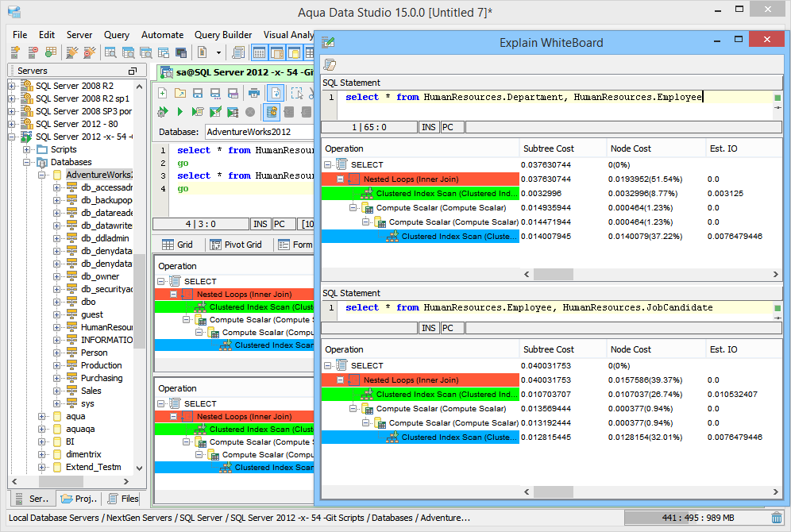Image resolution: width=791 pixels, height=532 pixels.
Task: Select the Purchasing schema in server tree
Action: [x=102, y=378]
